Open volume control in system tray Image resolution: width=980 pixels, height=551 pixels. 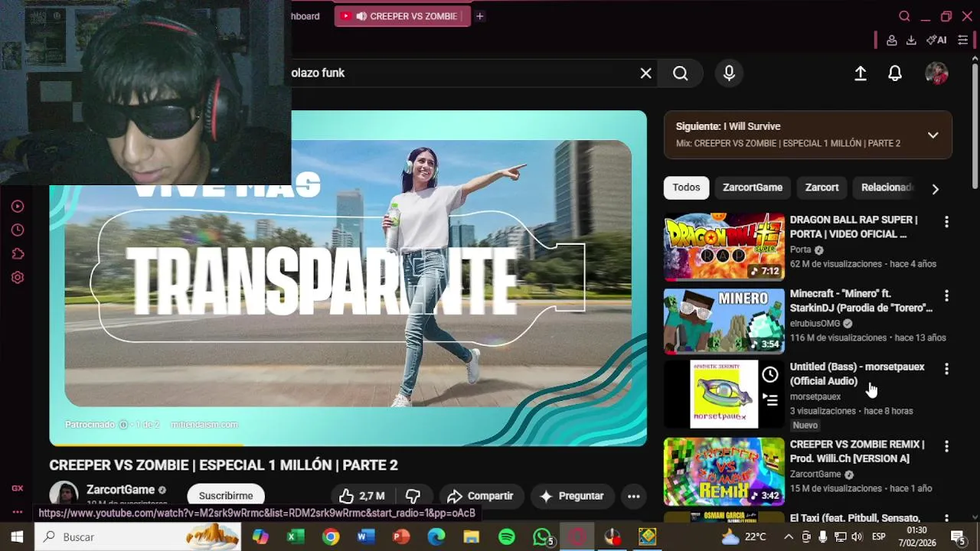coord(857,537)
